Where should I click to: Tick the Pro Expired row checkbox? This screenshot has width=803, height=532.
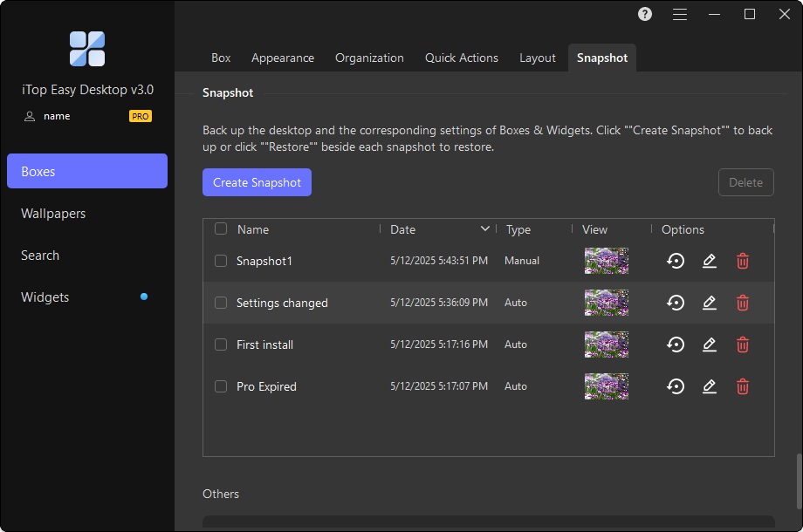[221, 386]
